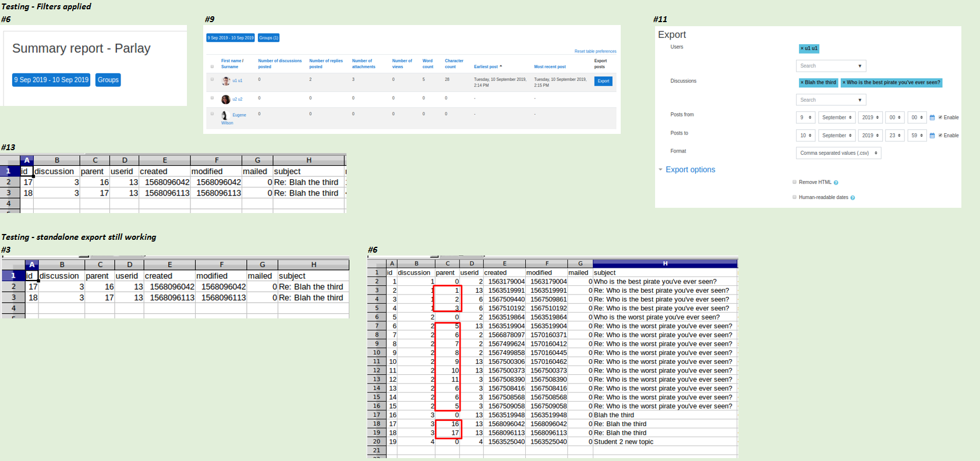Show help for Human-readable dates option

coord(852,198)
